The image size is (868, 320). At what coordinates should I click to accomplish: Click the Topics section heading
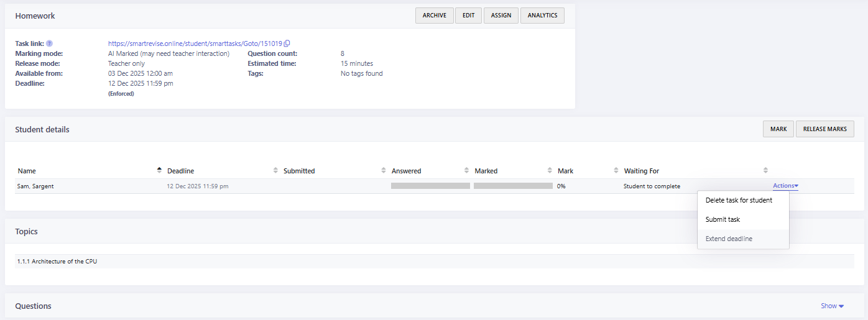(26, 231)
